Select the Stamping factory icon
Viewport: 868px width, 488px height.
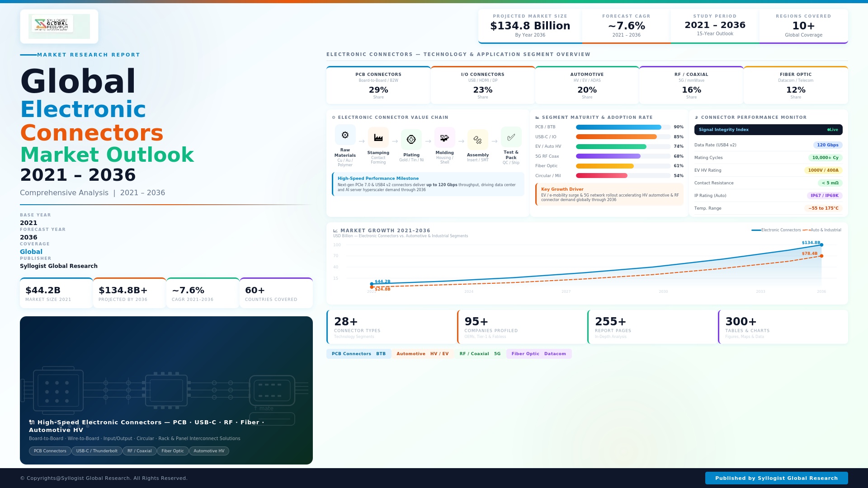(x=378, y=138)
